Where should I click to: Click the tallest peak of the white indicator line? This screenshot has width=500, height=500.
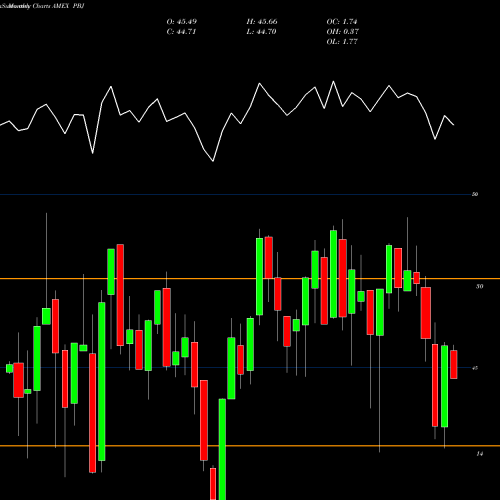333,81
